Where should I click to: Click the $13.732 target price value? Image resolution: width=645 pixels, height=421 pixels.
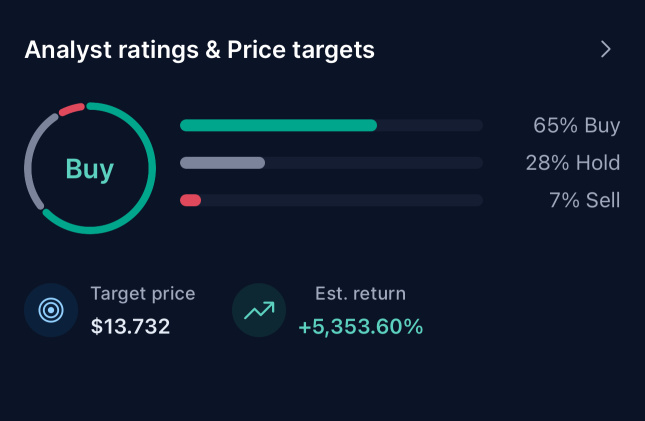[130, 326]
